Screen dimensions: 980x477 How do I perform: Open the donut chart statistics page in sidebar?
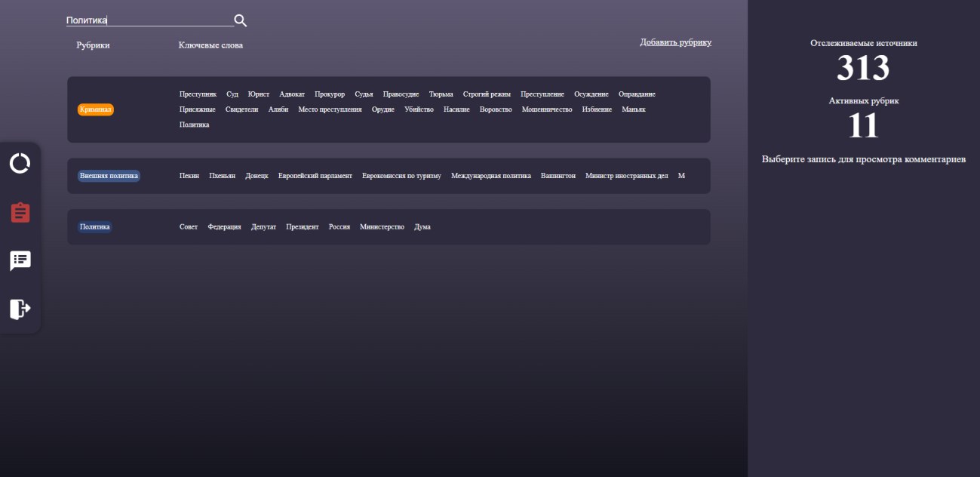pos(20,164)
